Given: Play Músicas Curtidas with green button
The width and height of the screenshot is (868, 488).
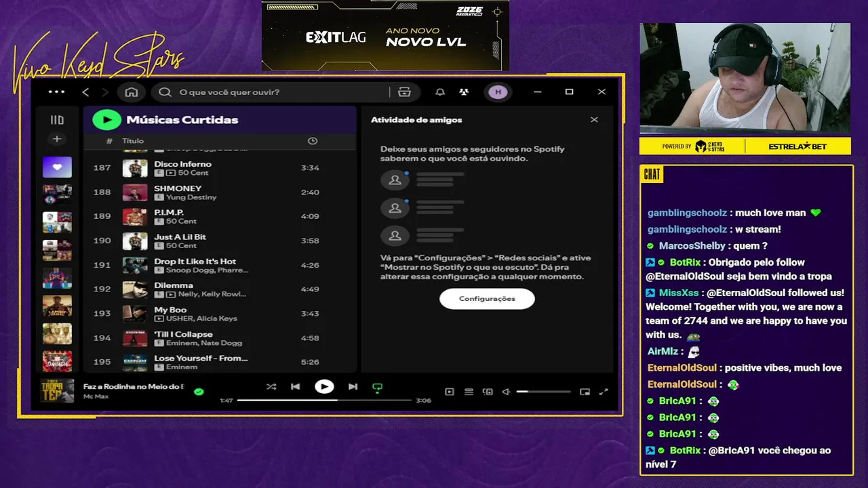Looking at the screenshot, I should [106, 120].
